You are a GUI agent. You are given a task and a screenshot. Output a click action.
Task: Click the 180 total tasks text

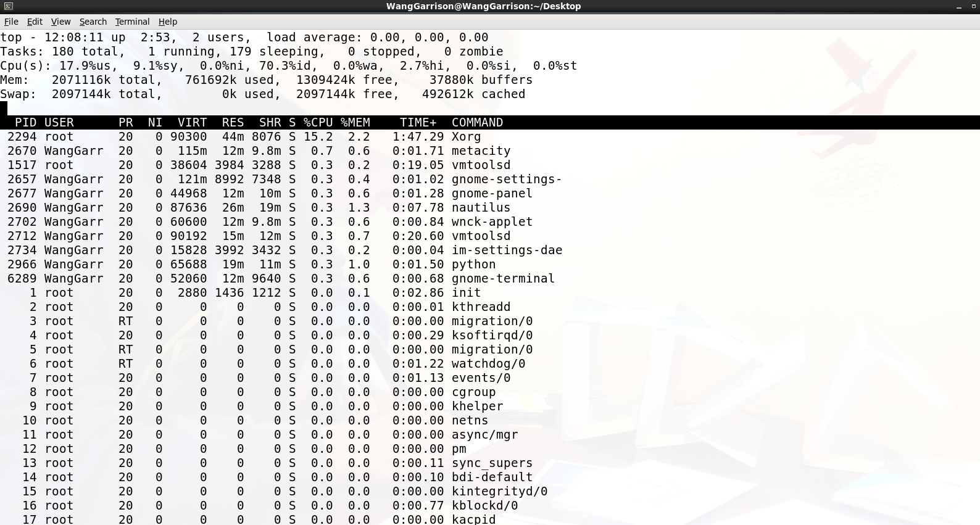pyautogui.click(x=85, y=52)
